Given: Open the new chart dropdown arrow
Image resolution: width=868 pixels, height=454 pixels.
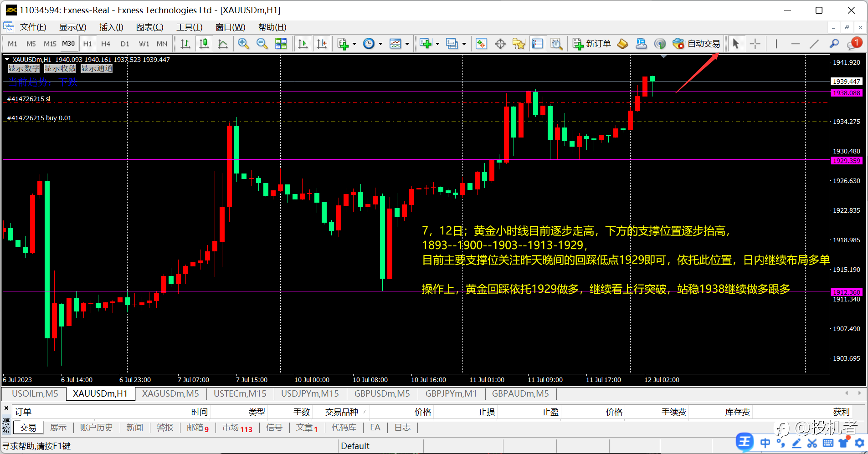Looking at the screenshot, I should point(437,44).
